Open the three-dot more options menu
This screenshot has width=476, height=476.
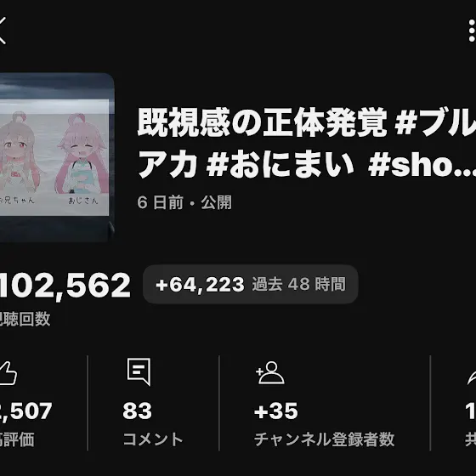click(x=472, y=31)
